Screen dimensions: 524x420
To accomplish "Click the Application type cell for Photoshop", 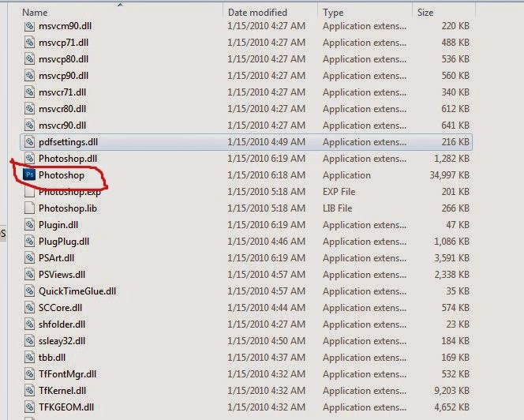I will (x=346, y=175).
